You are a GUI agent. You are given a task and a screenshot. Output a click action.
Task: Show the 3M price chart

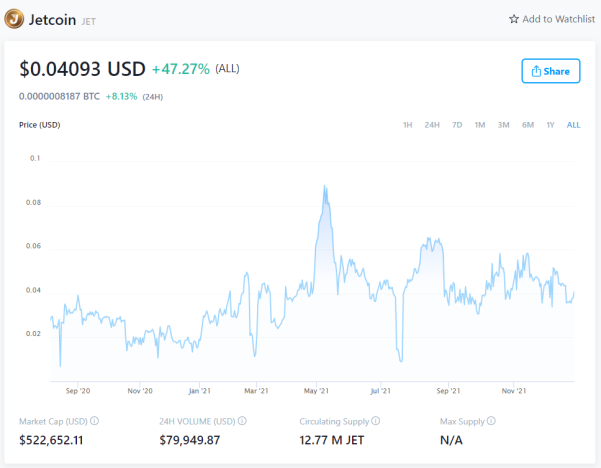point(504,125)
